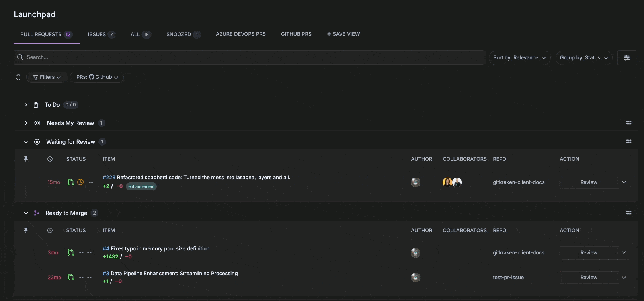Click the clock status icon on PR #228
Viewport: 644px width, 301px height.
coord(80,182)
